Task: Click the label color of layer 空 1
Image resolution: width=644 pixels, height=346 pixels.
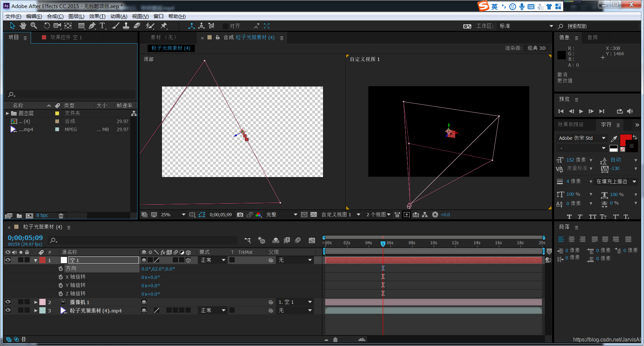Action: pos(43,260)
